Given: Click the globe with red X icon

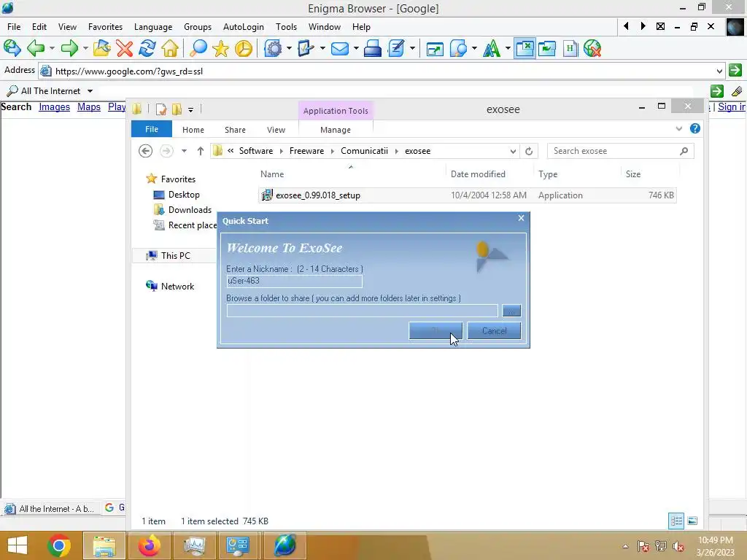Looking at the screenshot, I should click(592, 48).
